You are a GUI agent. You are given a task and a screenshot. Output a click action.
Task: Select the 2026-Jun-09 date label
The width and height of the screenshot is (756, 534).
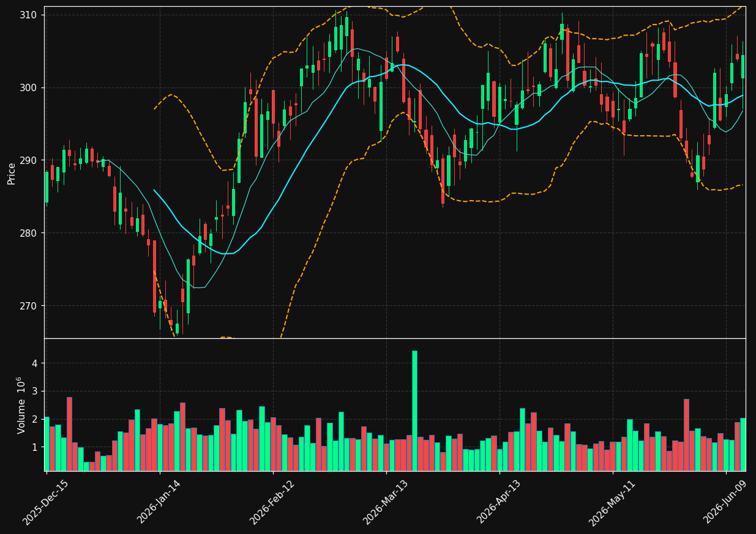pyautogui.click(x=726, y=502)
